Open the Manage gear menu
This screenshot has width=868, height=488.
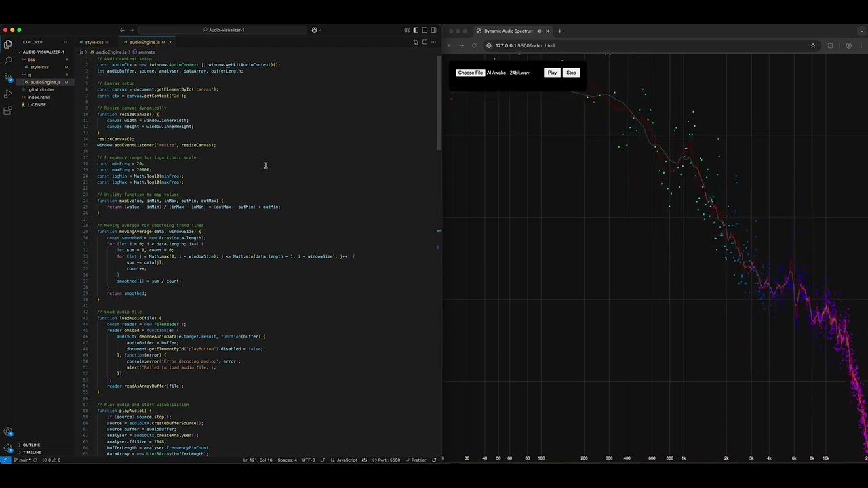[x=8, y=448]
